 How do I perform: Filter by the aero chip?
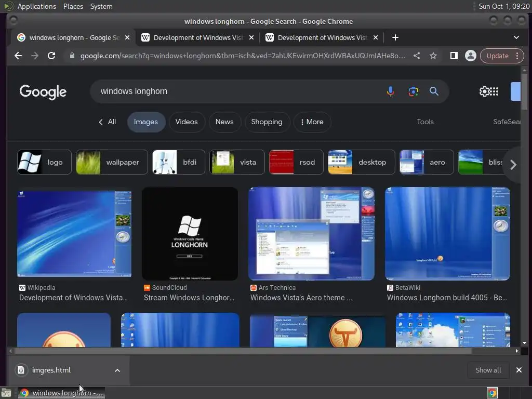click(427, 162)
